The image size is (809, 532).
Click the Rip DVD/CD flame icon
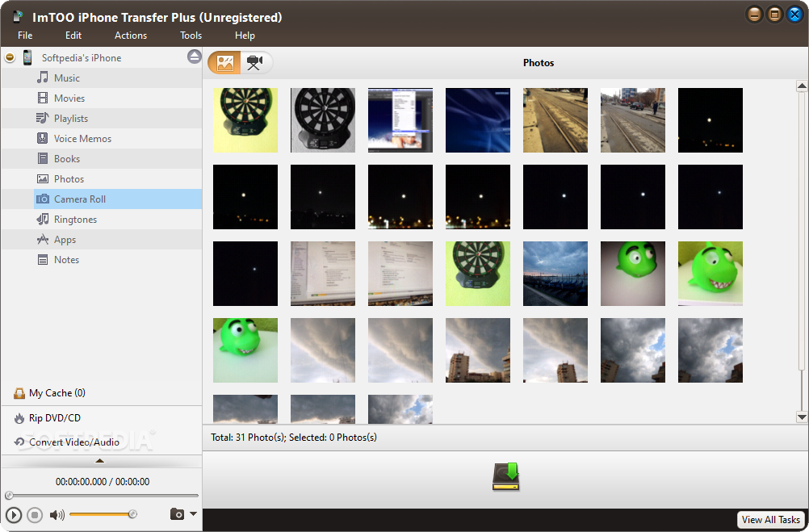(19, 418)
